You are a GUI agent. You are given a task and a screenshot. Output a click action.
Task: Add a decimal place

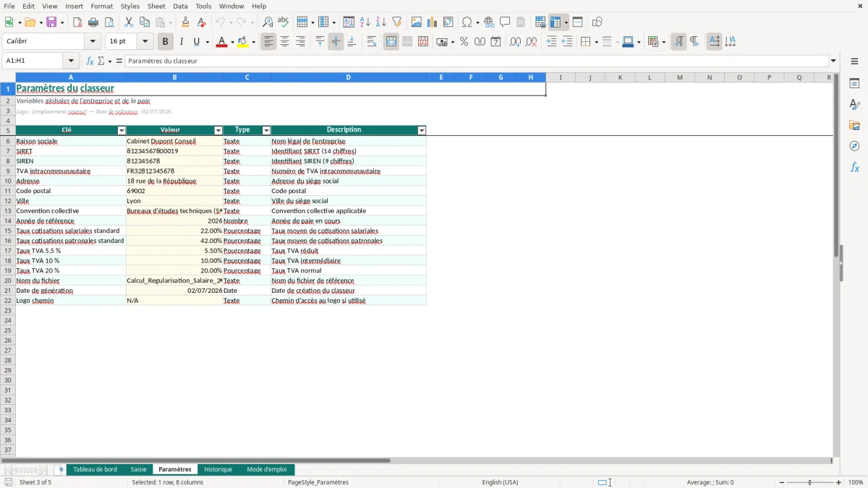pos(515,42)
